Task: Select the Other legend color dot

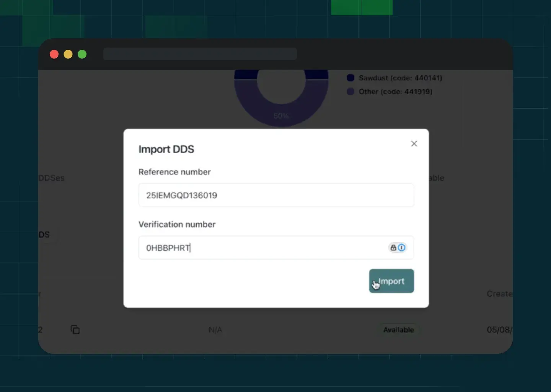Action: click(350, 91)
